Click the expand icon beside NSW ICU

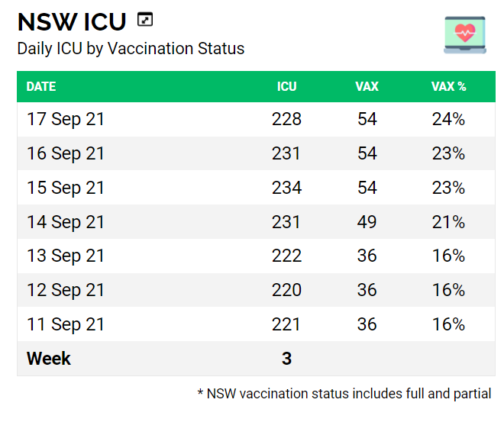(x=144, y=20)
